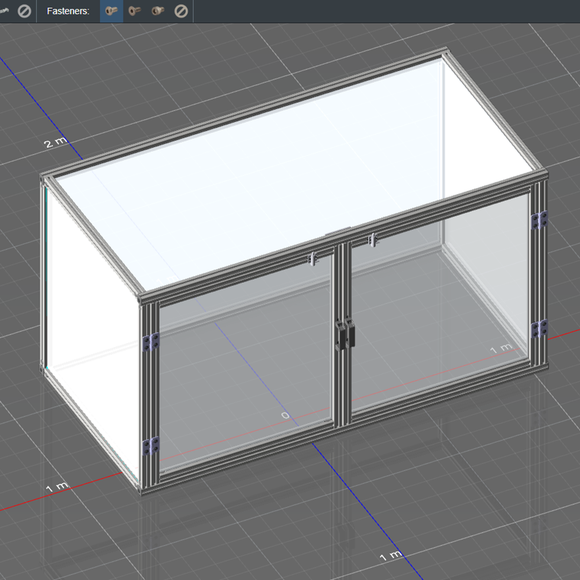Pick the socket cap screw fastener

point(158,11)
